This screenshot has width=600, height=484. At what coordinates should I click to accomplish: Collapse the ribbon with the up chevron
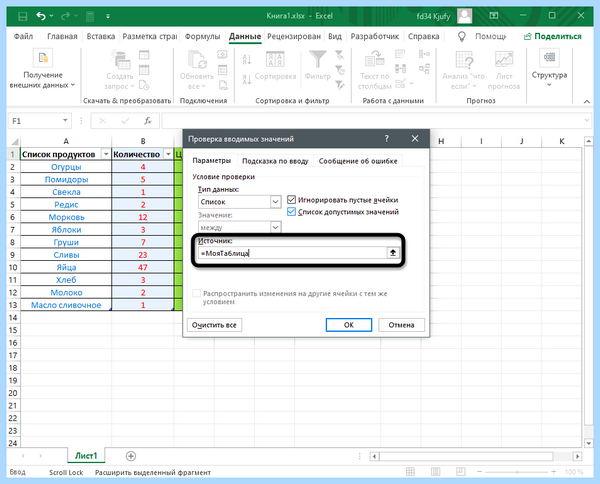click(587, 101)
